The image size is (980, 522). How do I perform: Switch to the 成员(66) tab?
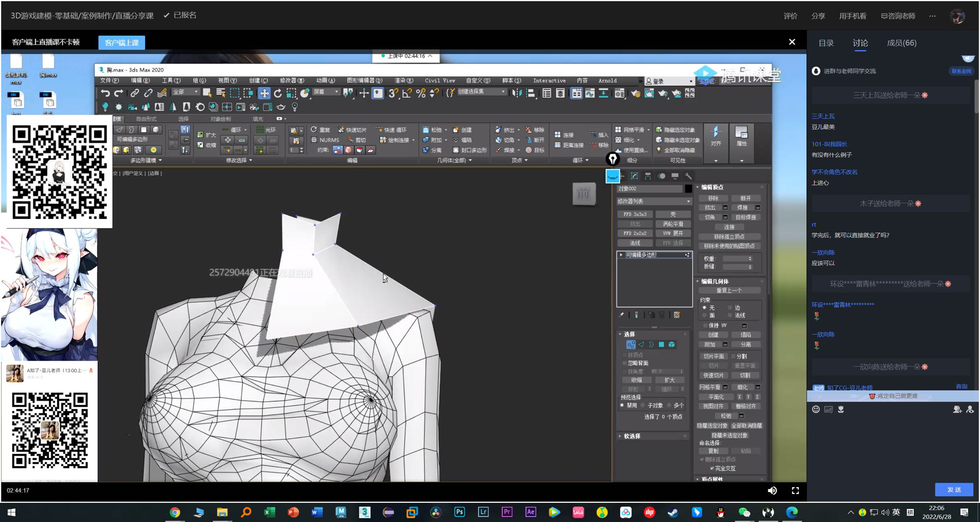(901, 43)
